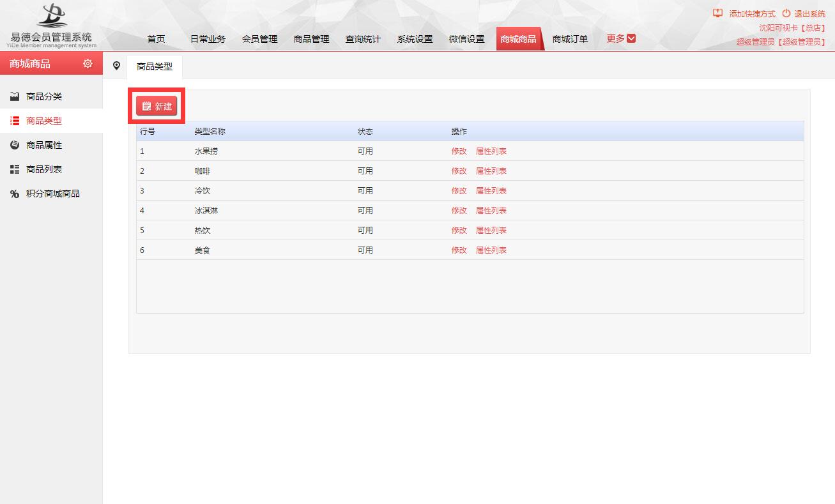Open the 商城订单 menu

point(570,39)
